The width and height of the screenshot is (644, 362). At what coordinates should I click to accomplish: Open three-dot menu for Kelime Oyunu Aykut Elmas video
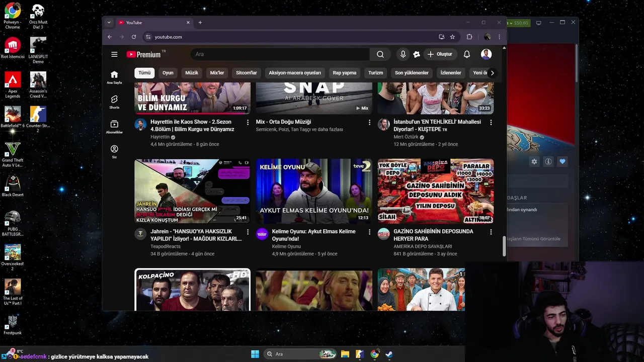tap(369, 232)
